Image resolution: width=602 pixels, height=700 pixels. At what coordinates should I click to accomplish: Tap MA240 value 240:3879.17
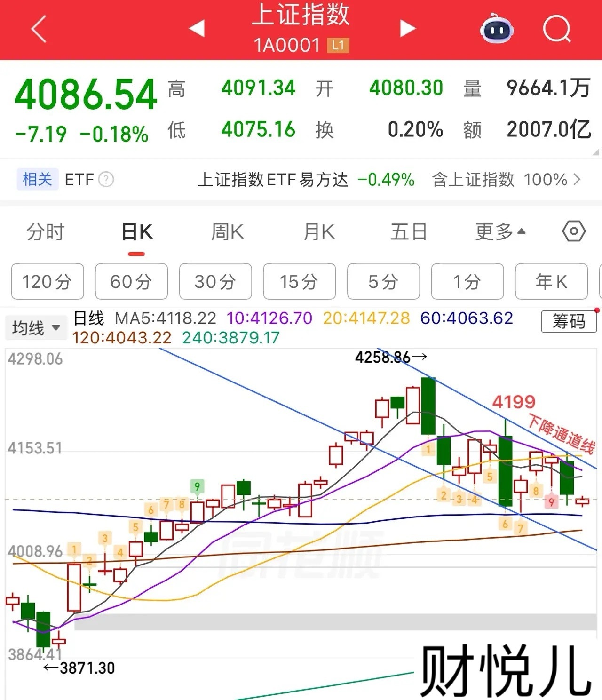[x=231, y=338]
